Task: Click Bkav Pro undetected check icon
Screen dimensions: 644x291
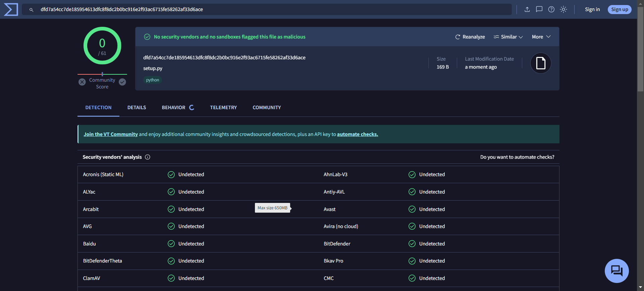Action: [x=412, y=261]
